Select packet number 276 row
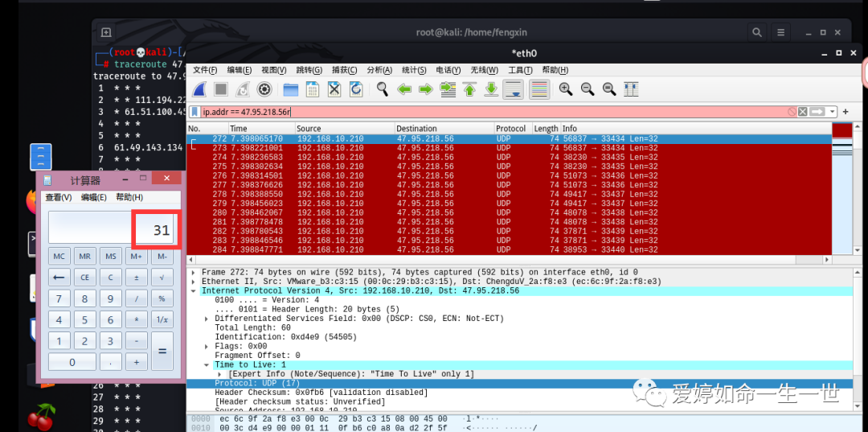The image size is (868, 432). [510, 175]
